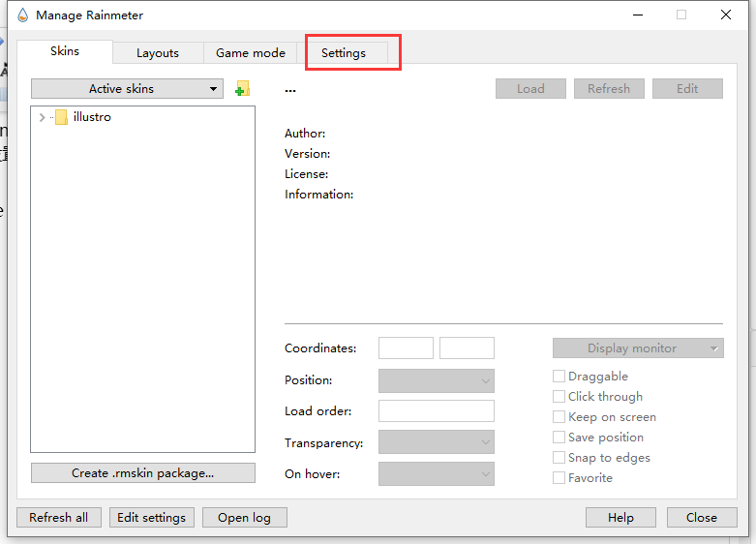Open the Rainmeter log
Screen dimensions: 756x544
pyautogui.click(x=244, y=518)
